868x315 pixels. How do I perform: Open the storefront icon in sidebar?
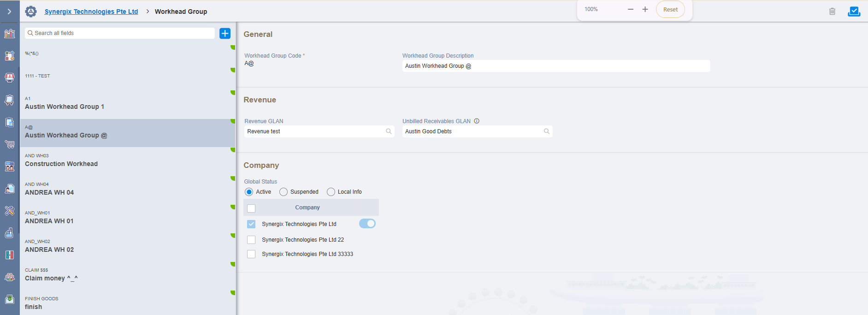[10, 77]
